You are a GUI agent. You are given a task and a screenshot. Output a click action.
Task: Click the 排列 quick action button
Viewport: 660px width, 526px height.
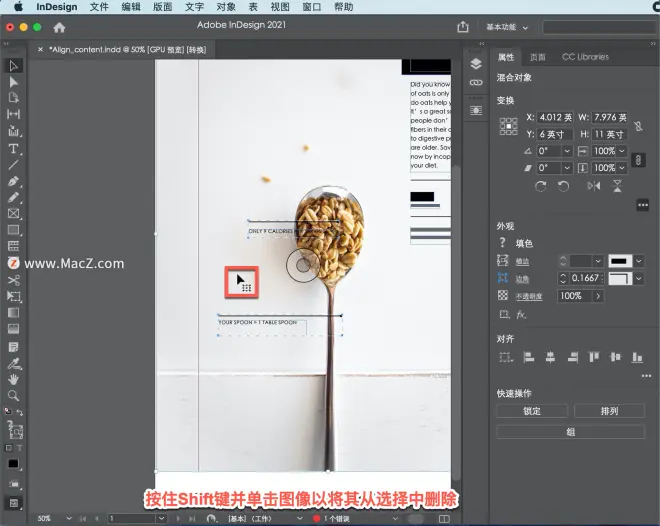tap(609, 411)
